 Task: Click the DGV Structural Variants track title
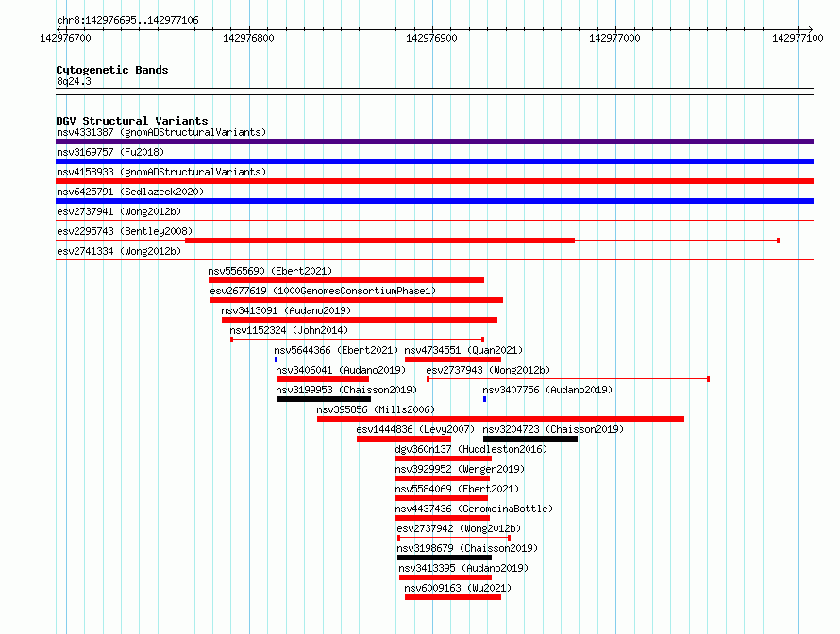pos(132,121)
